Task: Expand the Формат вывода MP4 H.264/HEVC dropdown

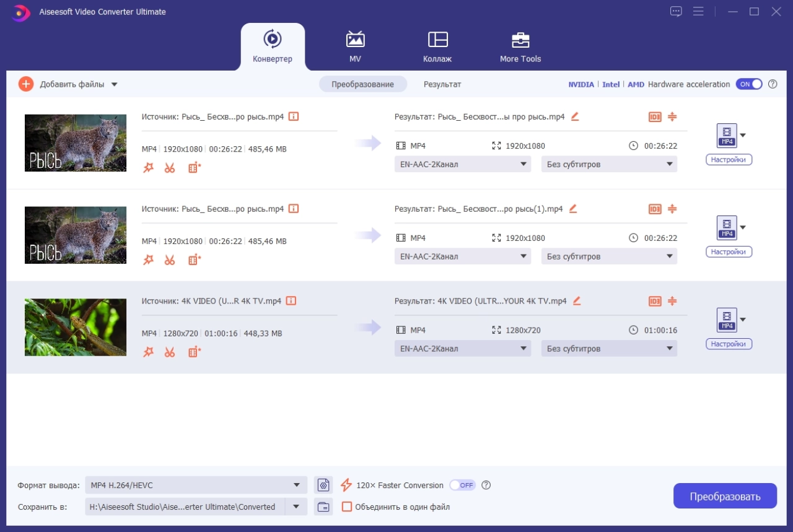Action: pos(196,485)
